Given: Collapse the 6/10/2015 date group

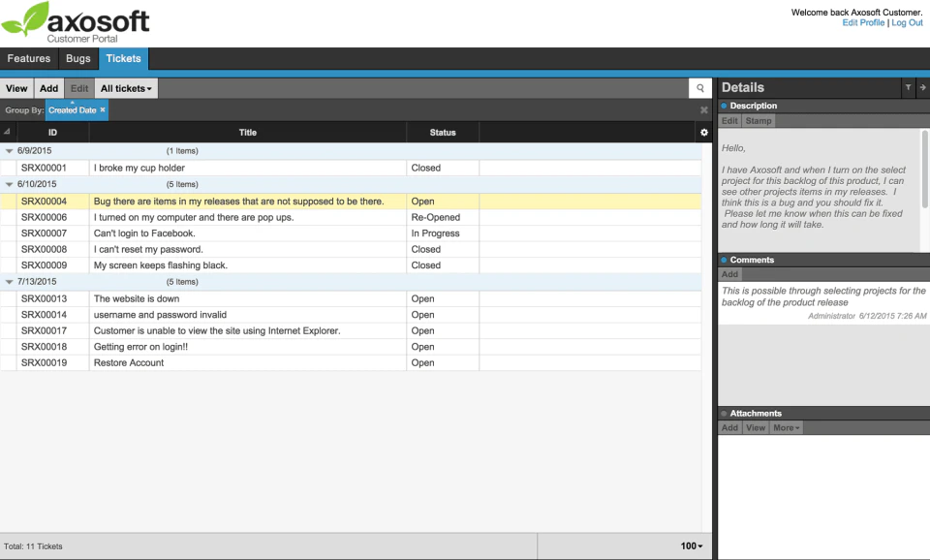Looking at the screenshot, I should tap(9, 183).
